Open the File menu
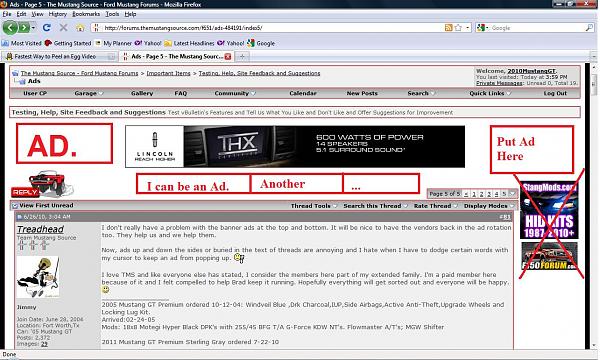Screen dimensions: 600x360 (x=7, y=14)
